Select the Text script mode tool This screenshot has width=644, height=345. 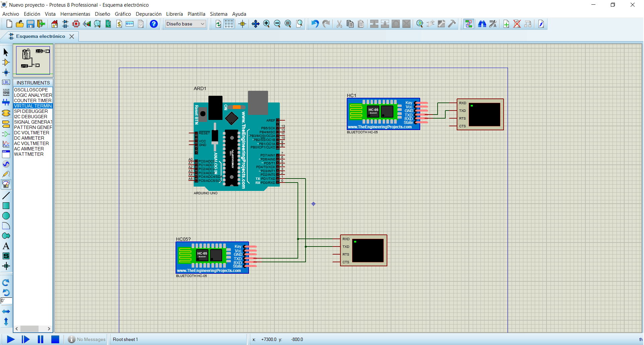point(6,92)
